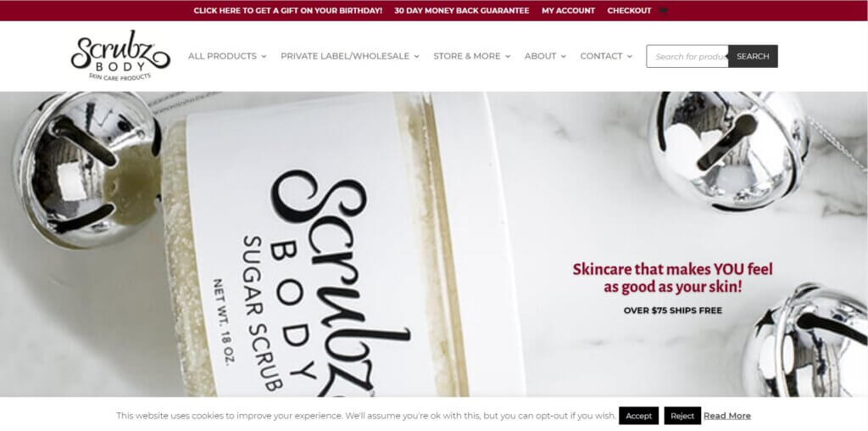Open the Checkout link

click(x=630, y=10)
